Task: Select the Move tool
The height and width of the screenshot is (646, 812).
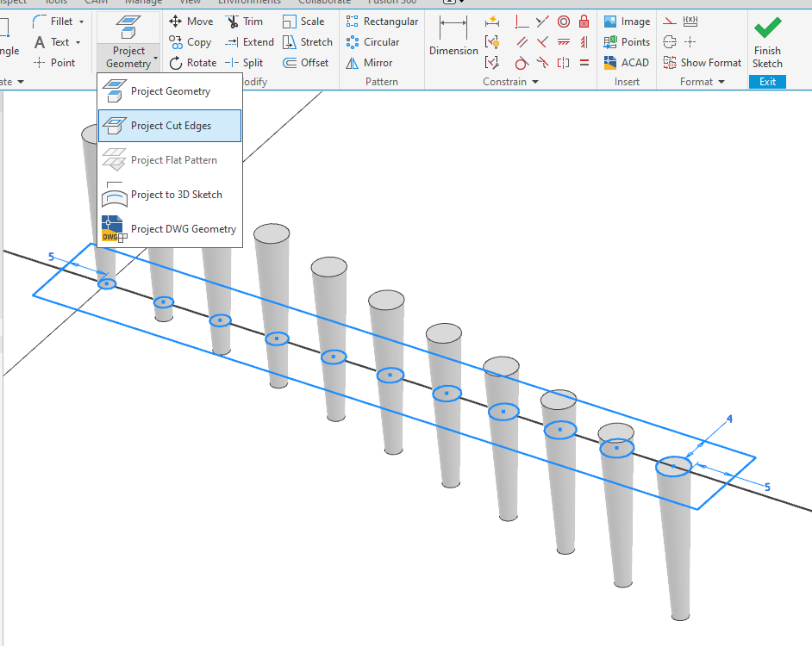Action: [x=191, y=21]
